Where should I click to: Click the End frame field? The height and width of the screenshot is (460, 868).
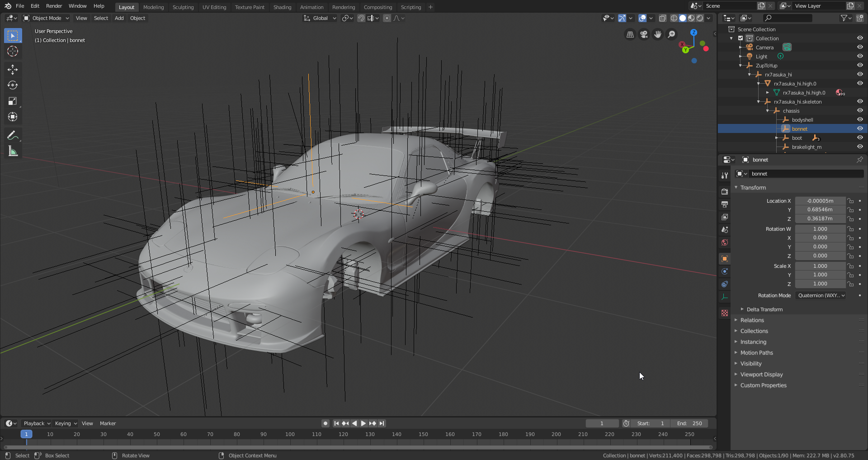689,423
